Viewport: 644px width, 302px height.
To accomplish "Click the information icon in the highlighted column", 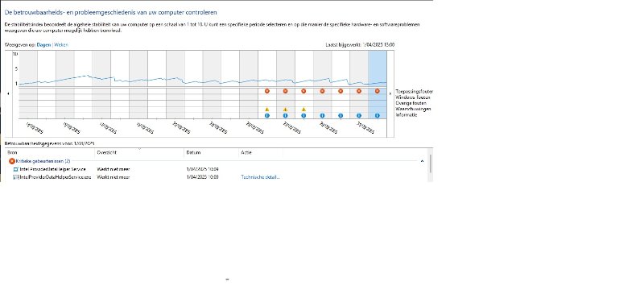I will coord(377,115).
